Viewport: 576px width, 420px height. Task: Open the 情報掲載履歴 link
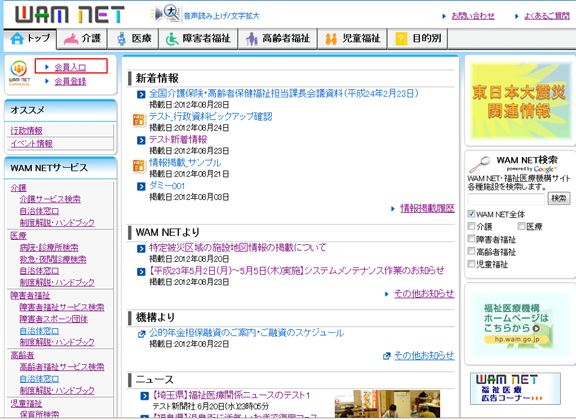click(x=427, y=208)
